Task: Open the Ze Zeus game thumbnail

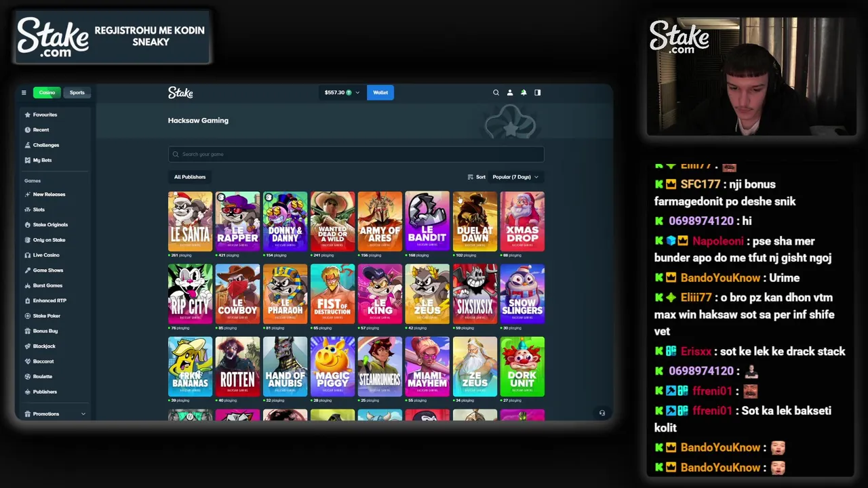Action: 475,366
